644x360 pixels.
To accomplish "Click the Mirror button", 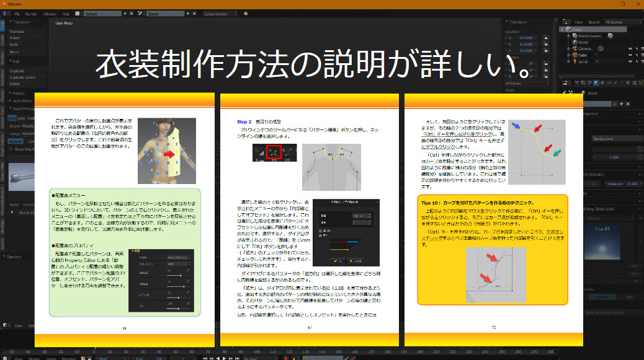I will (27, 52).
